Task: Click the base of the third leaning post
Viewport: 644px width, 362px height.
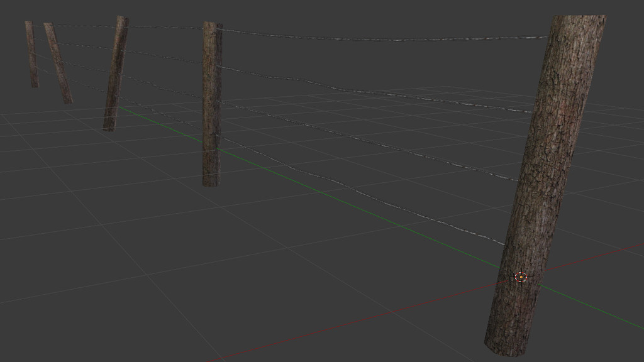Action: pos(109,127)
